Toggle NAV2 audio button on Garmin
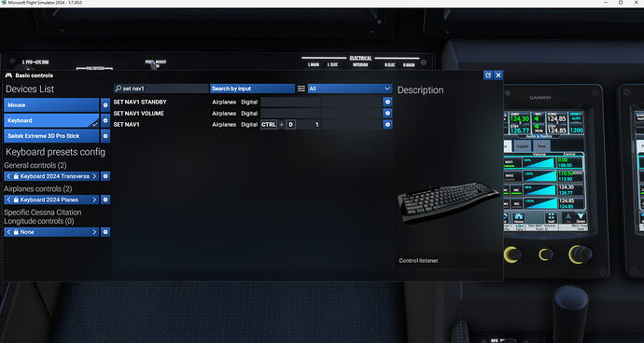This screenshot has width=644, height=343. pos(511,176)
